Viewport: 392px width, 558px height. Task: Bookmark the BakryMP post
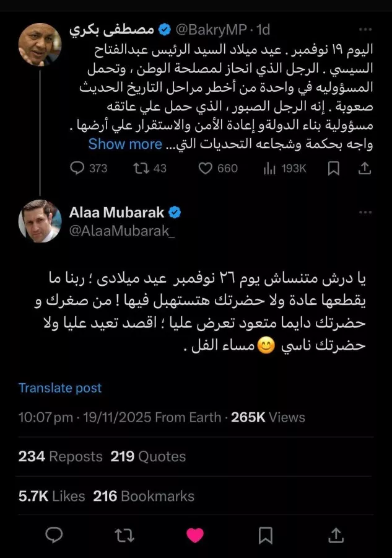click(333, 168)
